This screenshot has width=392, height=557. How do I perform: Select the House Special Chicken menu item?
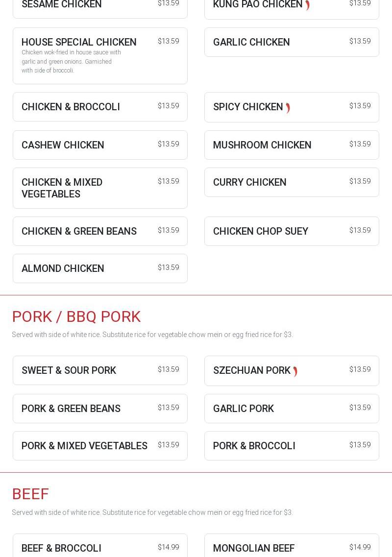coord(100,56)
